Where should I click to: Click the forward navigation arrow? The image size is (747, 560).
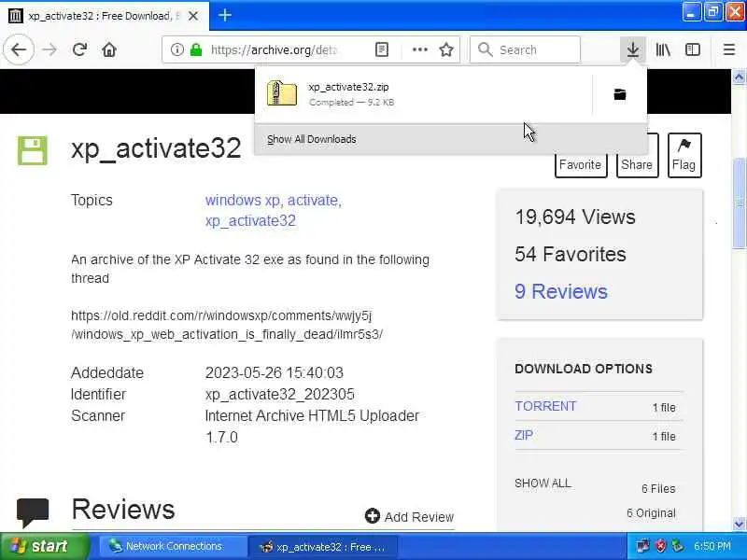49,49
